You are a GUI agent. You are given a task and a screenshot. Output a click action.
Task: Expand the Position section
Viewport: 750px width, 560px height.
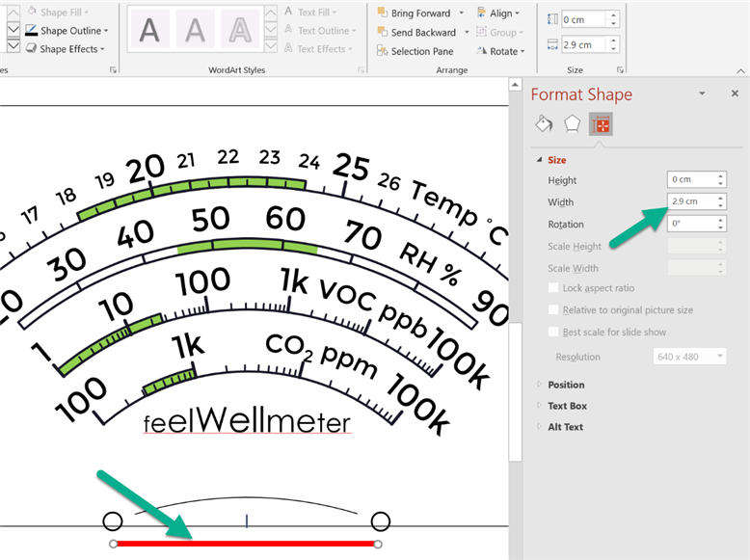tap(540, 385)
